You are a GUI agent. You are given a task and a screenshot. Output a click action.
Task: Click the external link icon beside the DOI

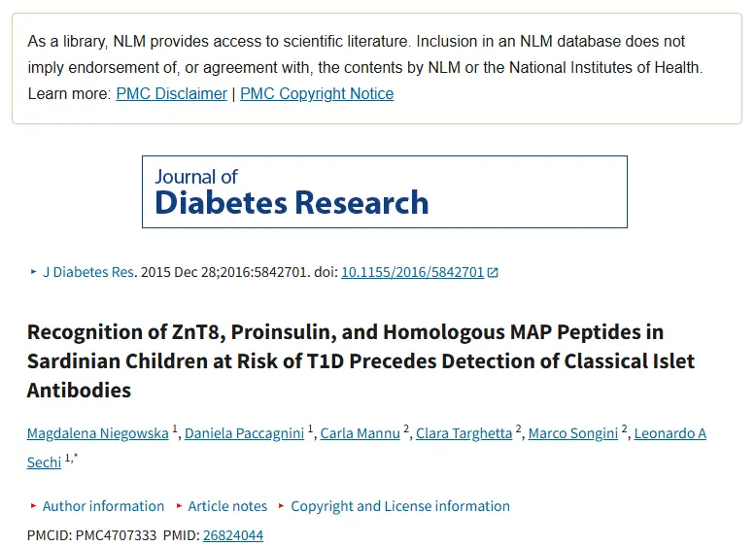pos(493,273)
